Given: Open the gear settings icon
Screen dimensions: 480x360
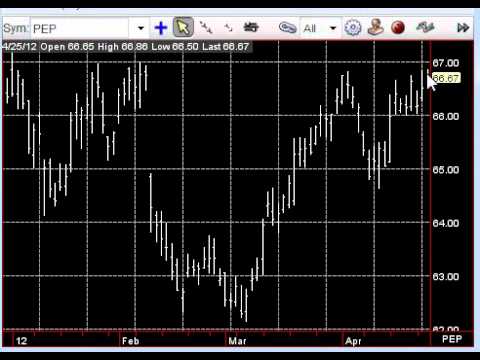Looking at the screenshot, I should (353, 28).
